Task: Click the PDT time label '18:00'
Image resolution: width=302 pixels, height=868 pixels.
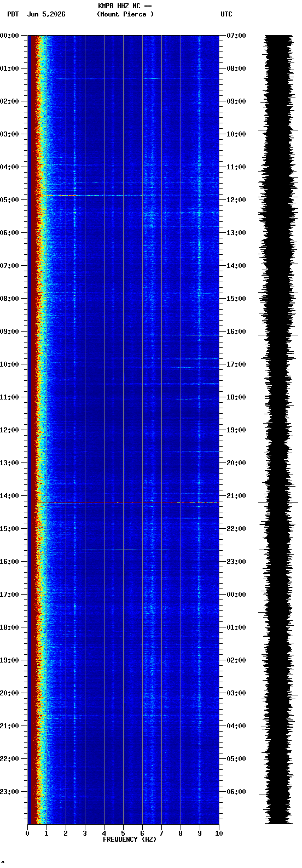Action: click(x=9, y=627)
